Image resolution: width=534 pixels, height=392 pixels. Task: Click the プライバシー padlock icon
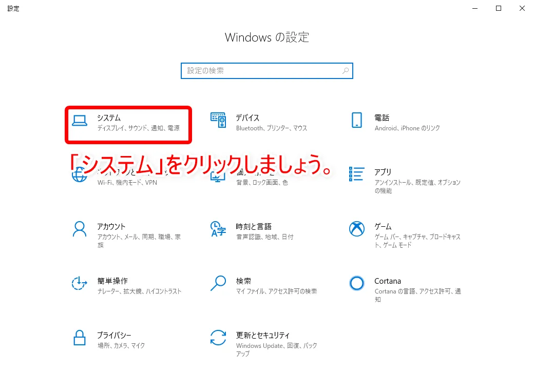tap(80, 338)
